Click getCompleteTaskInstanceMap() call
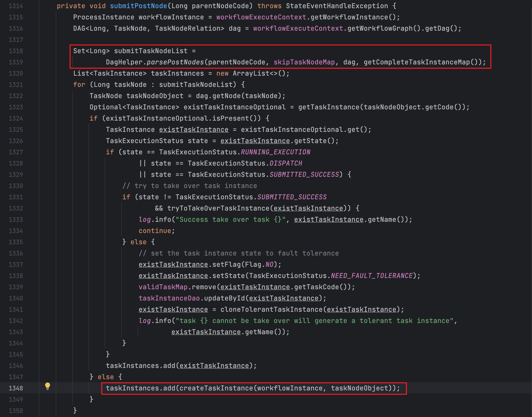Viewport: 532px width, 417px height. [x=421, y=62]
